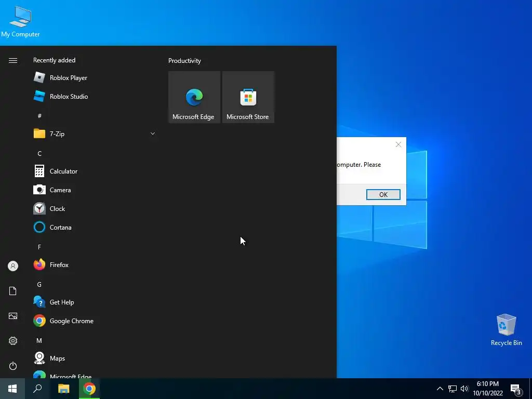Open the user account icon in Start sidebar
This screenshot has height=399, width=532.
coord(13,266)
